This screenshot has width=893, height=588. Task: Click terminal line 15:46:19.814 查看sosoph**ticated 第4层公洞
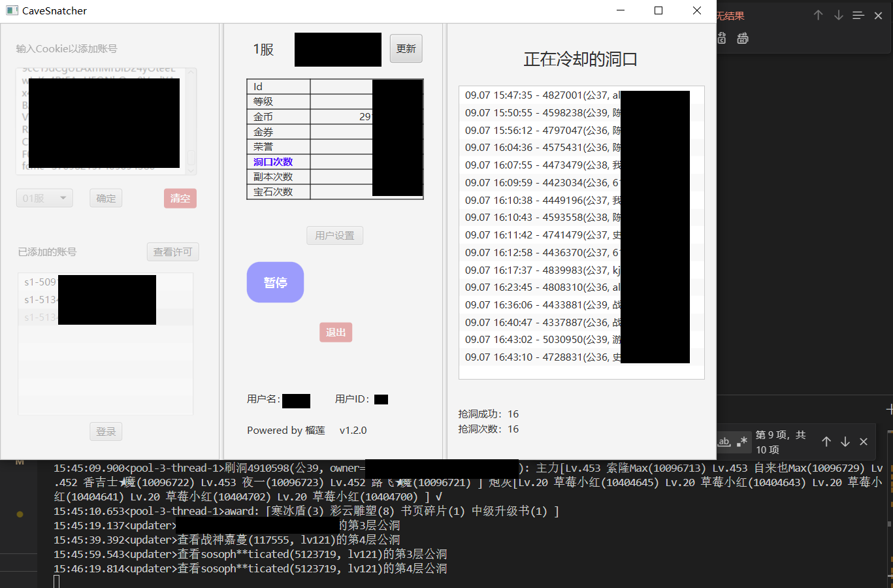click(250, 568)
